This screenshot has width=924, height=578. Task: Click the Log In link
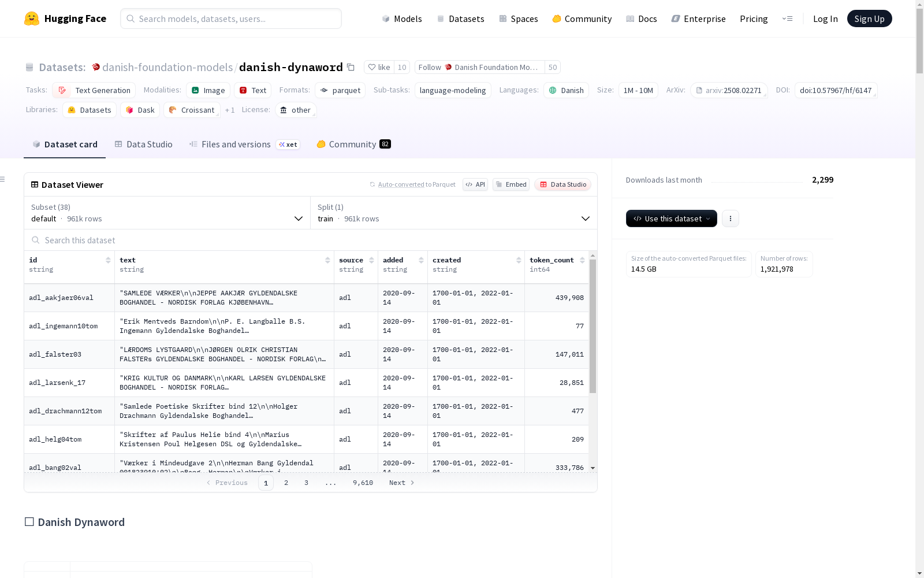pyautogui.click(x=825, y=18)
